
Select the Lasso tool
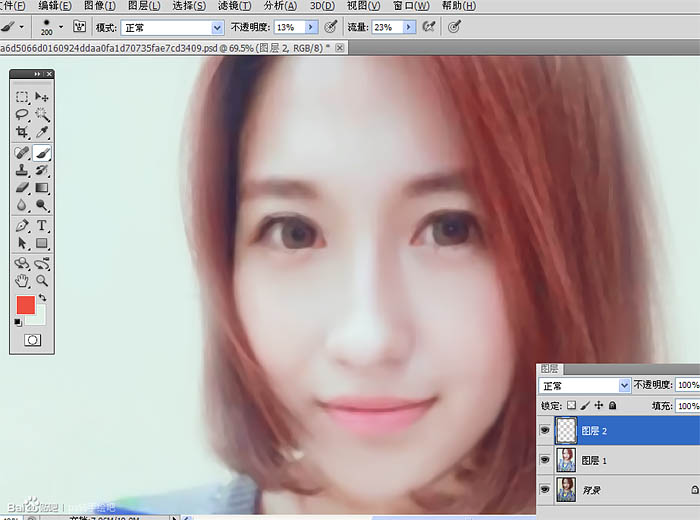tap(22, 114)
